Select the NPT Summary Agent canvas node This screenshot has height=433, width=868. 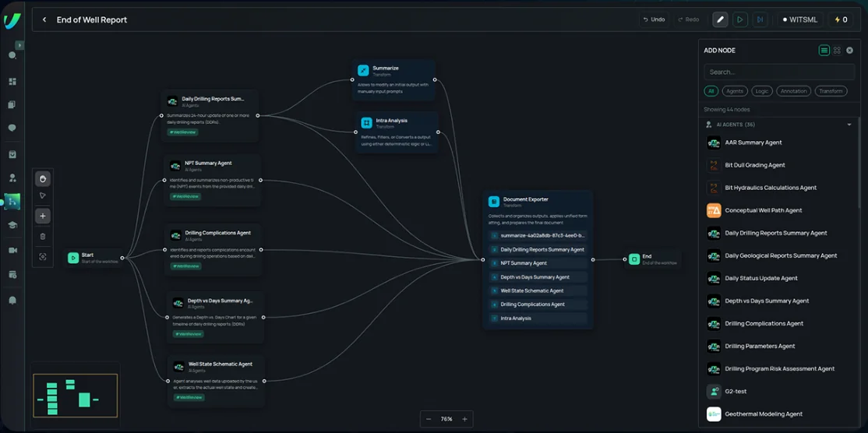point(213,180)
